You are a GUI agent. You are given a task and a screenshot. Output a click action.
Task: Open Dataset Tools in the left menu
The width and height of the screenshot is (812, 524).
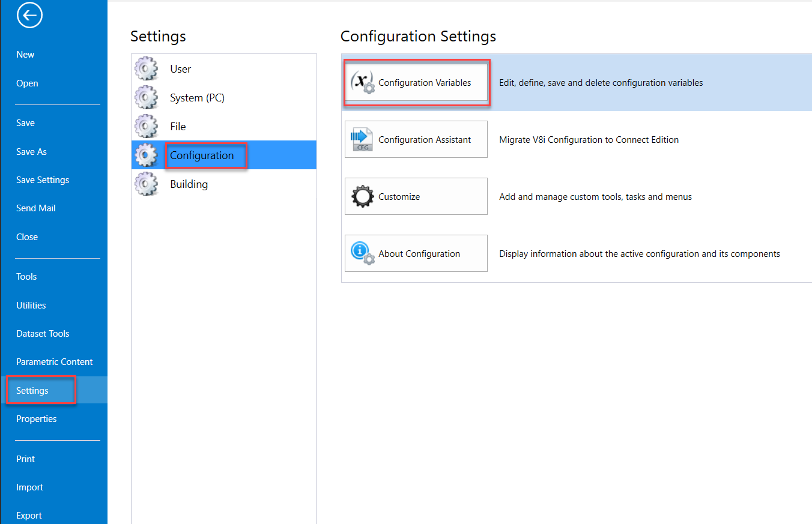click(43, 334)
